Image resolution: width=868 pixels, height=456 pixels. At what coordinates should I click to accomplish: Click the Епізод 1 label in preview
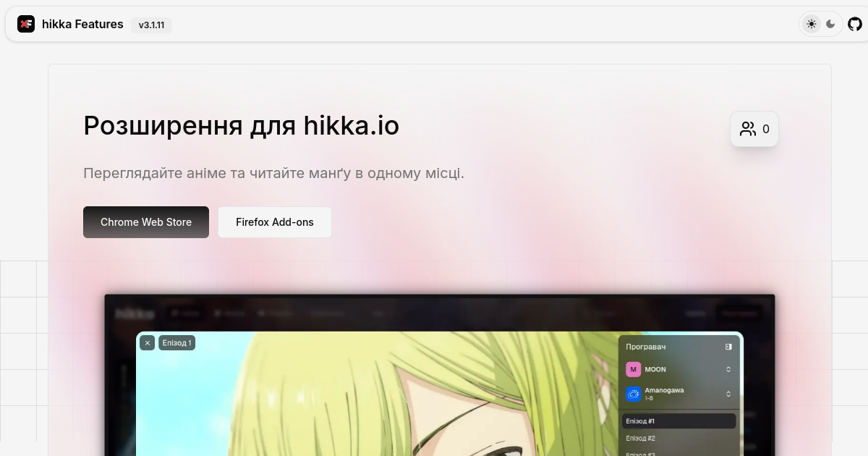click(x=177, y=343)
